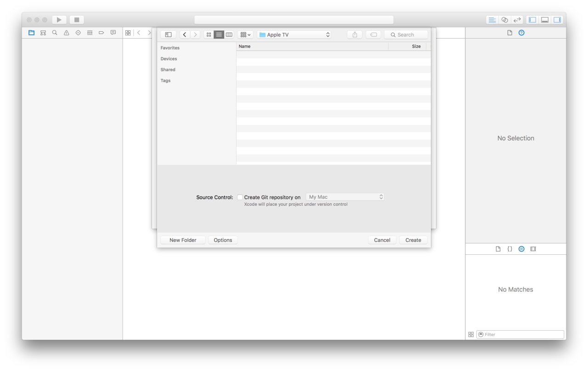588x371 pixels.
Task: Cancel the save dialog
Action: pos(382,240)
